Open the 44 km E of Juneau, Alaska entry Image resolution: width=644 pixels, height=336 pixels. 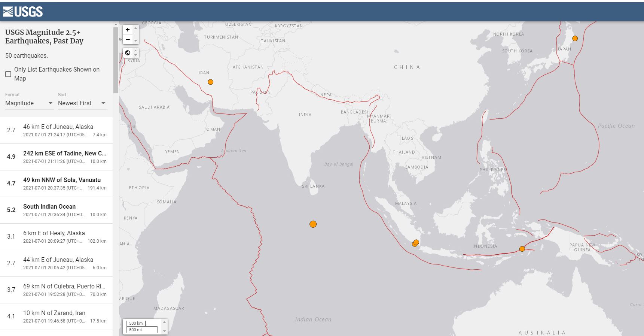click(56, 263)
